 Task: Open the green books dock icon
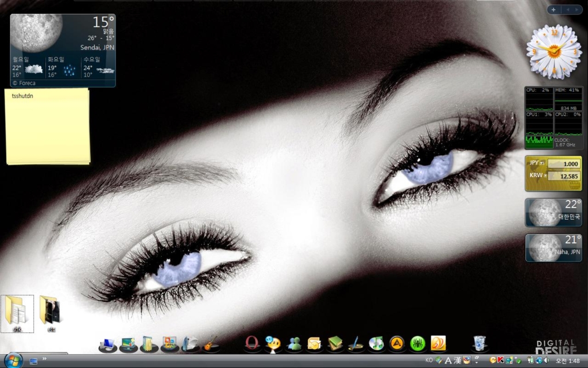click(x=335, y=344)
